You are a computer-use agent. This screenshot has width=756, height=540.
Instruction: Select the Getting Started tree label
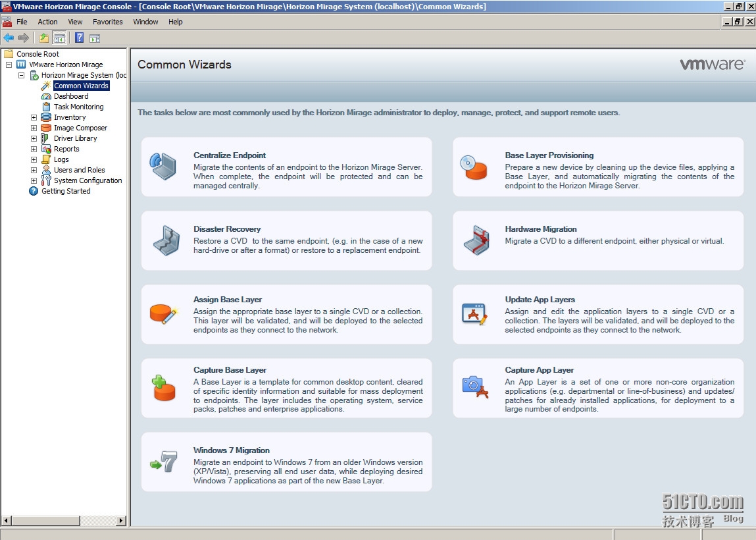66,191
